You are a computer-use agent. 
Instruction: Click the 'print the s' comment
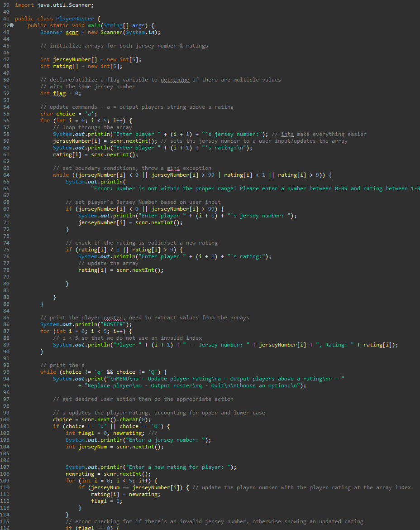pos(62,366)
